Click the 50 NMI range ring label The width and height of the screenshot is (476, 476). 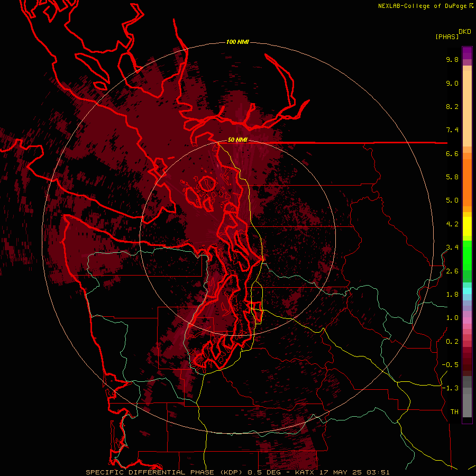(237, 140)
